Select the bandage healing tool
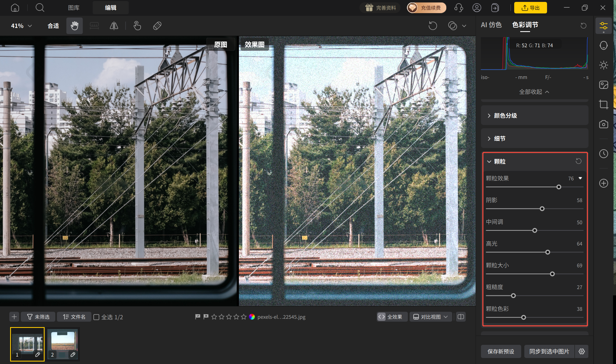The height and width of the screenshot is (364, 616). [157, 26]
